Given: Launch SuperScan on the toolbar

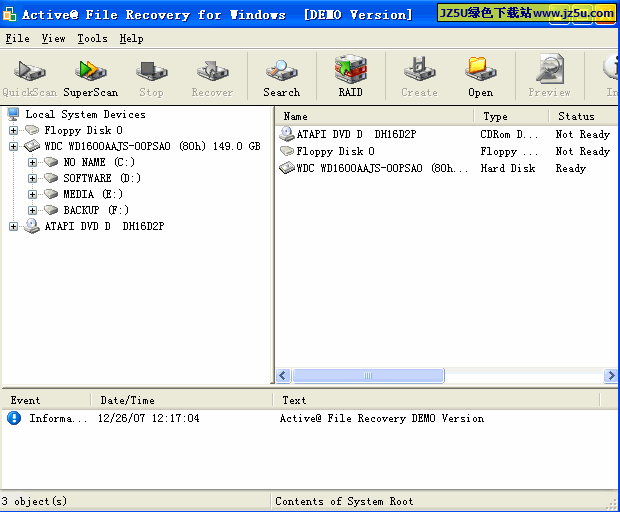Looking at the screenshot, I should (x=91, y=77).
